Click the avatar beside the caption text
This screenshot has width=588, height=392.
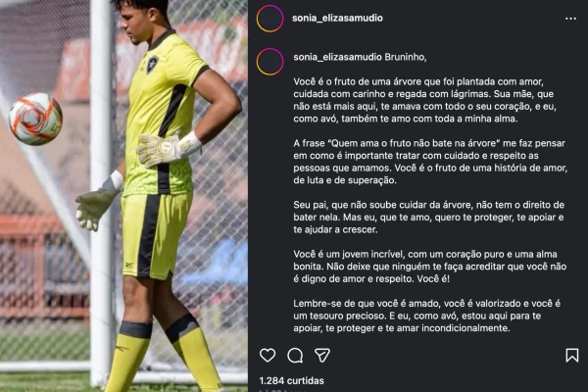270,62
